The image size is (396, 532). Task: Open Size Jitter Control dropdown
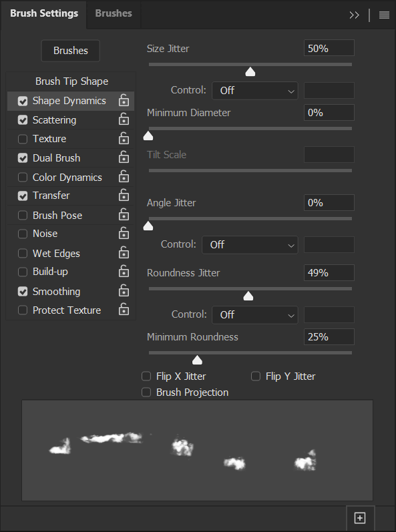(255, 91)
